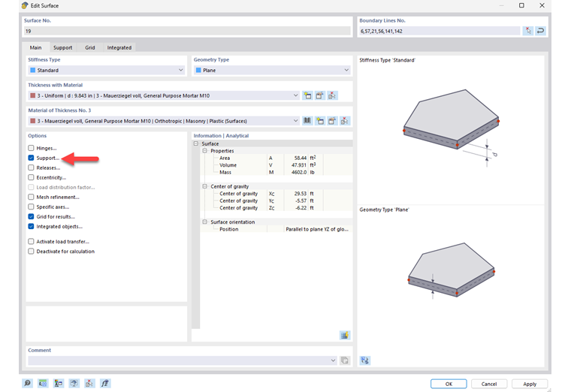Click Edit Surface app icon in title bar

tap(25, 5)
